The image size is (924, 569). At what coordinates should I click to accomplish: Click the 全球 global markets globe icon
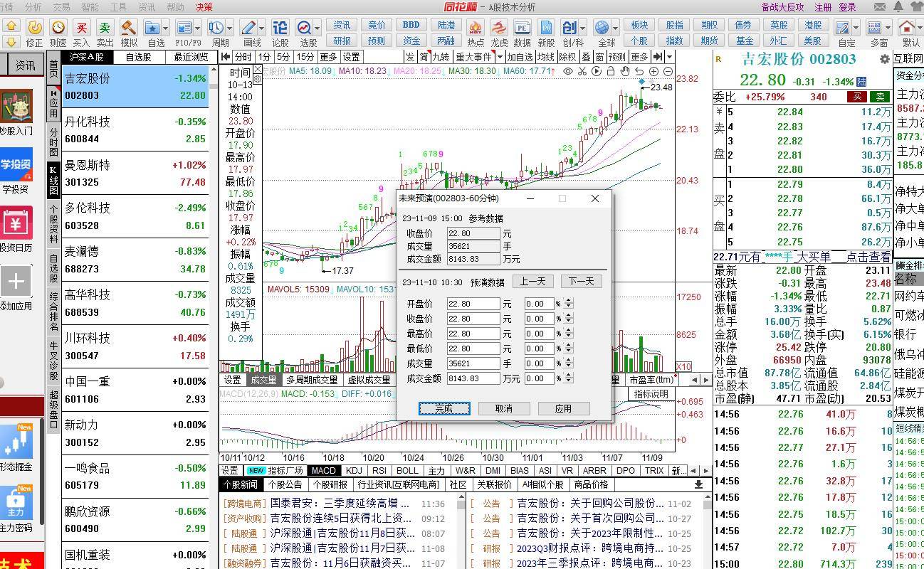click(602, 27)
